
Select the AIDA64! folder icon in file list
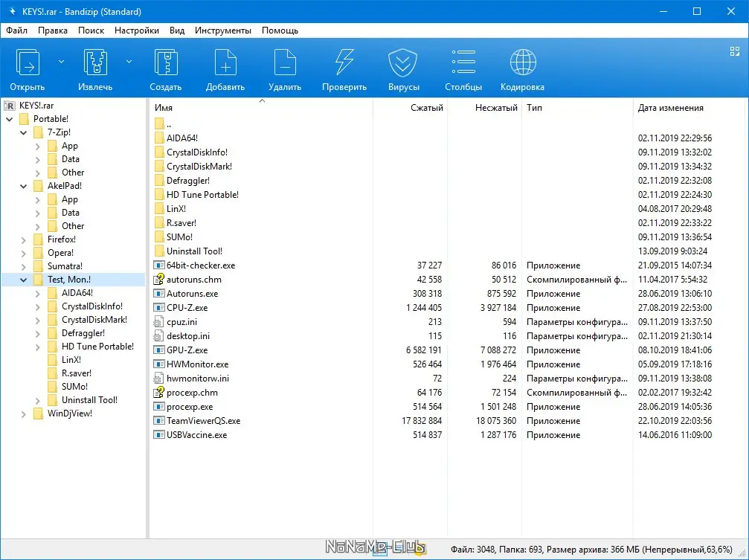[x=160, y=138]
